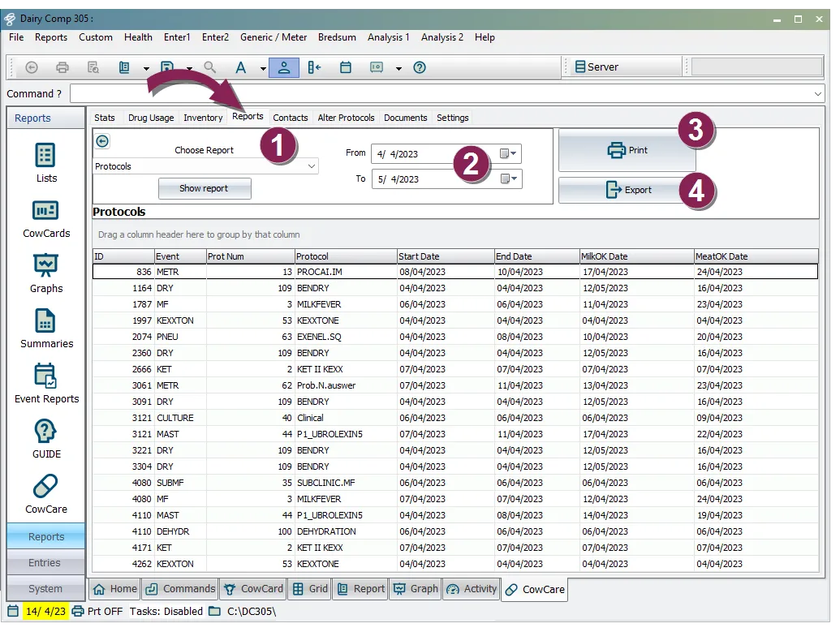Viewport: 840px width, 632px height.
Task: Click the printer icon in the toolbar
Action: click(62, 67)
